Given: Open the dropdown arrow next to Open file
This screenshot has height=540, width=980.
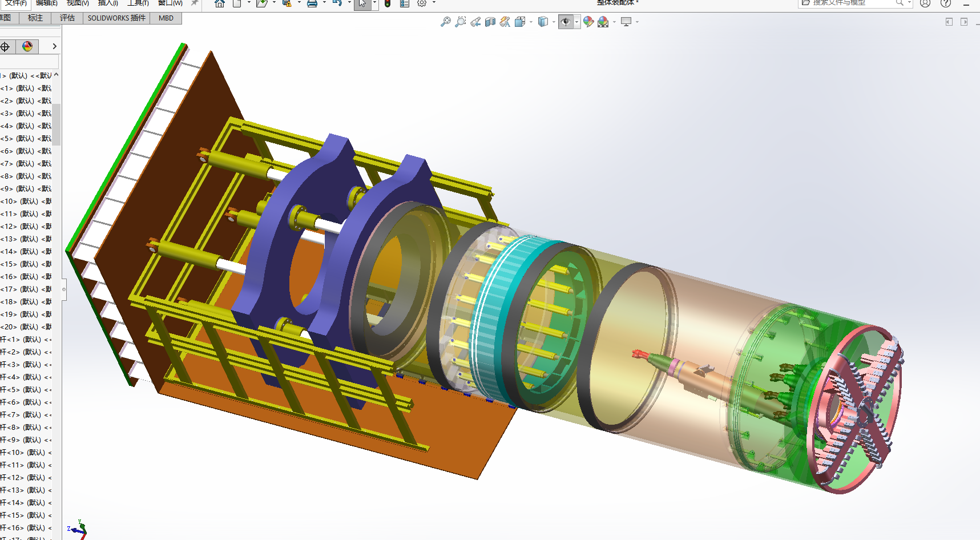Looking at the screenshot, I should (274, 3).
